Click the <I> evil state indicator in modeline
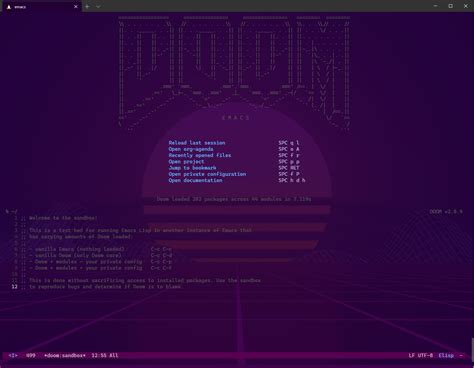 point(13,356)
